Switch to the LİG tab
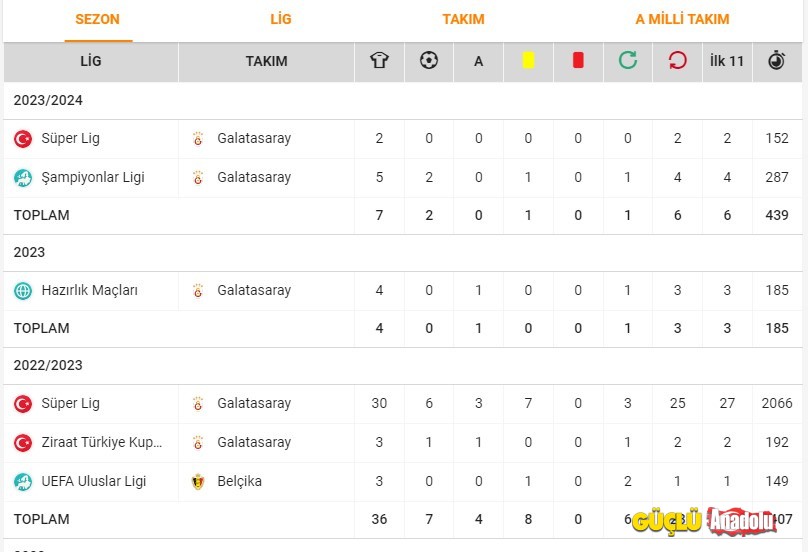The image size is (808, 552). click(x=281, y=19)
